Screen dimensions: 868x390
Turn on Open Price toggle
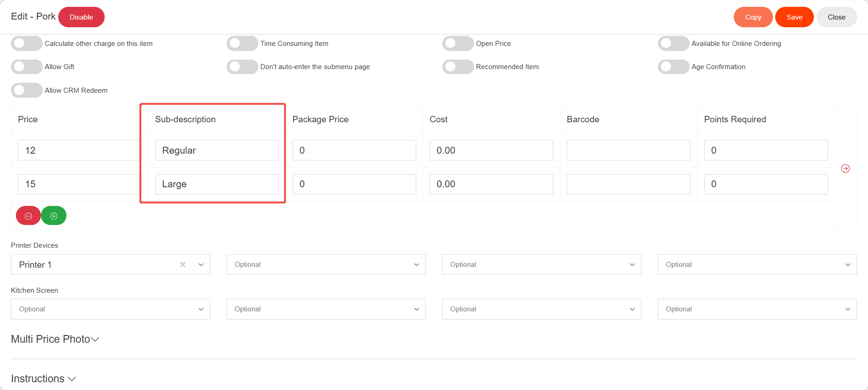[458, 44]
